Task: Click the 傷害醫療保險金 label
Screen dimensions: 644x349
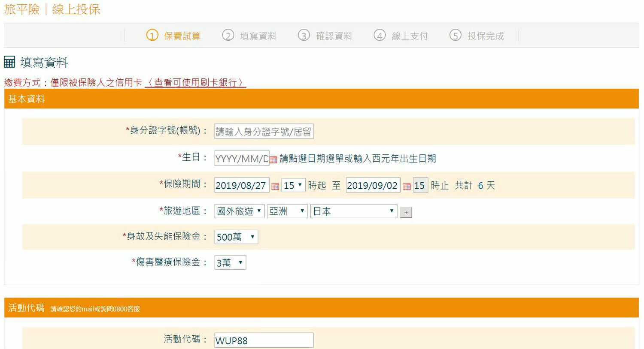Action: pyautogui.click(x=170, y=262)
